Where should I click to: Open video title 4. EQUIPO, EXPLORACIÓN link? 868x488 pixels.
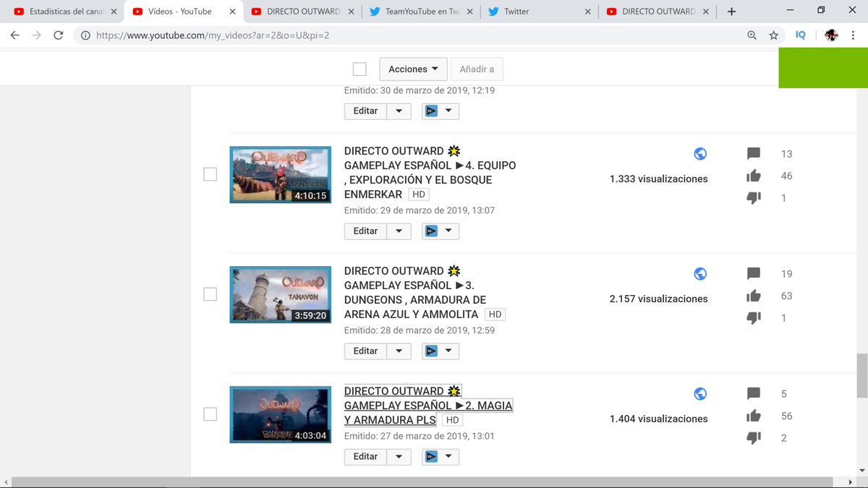[x=430, y=173]
